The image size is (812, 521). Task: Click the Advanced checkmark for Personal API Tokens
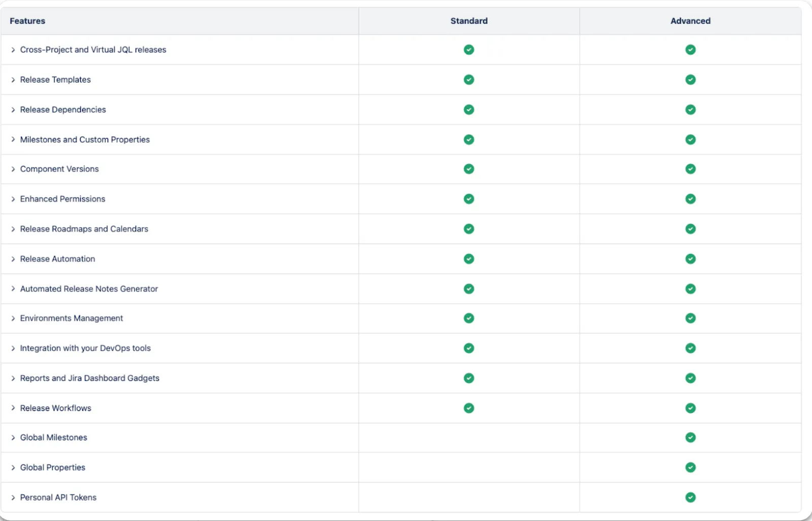(x=690, y=497)
